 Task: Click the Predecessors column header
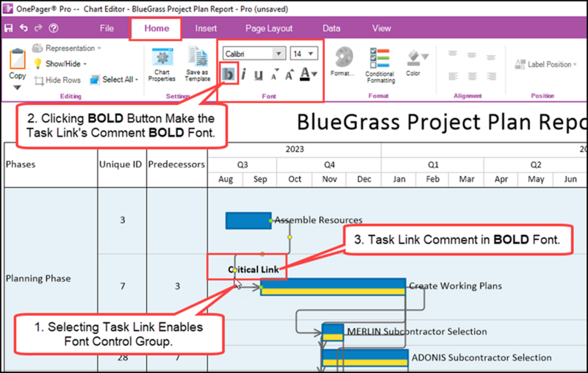click(x=176, y=164)
